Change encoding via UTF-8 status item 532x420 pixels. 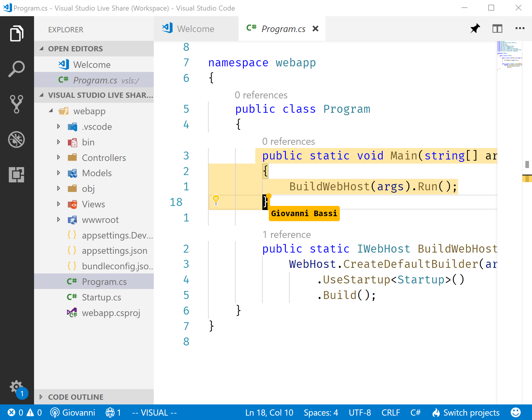[360, 413]
